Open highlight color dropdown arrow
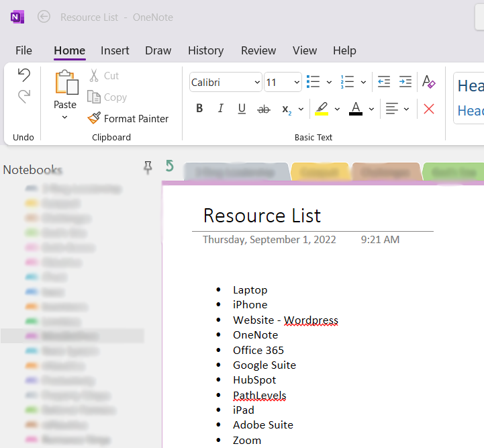 tap(337, 109)
